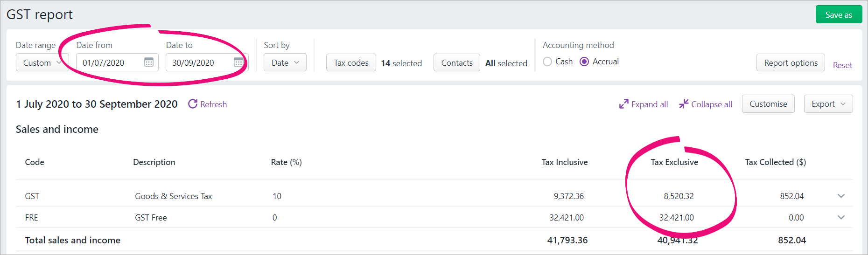Open the Date range Custom dropdown
Screen dimensions: 868x255
click(x=42, y=62)
